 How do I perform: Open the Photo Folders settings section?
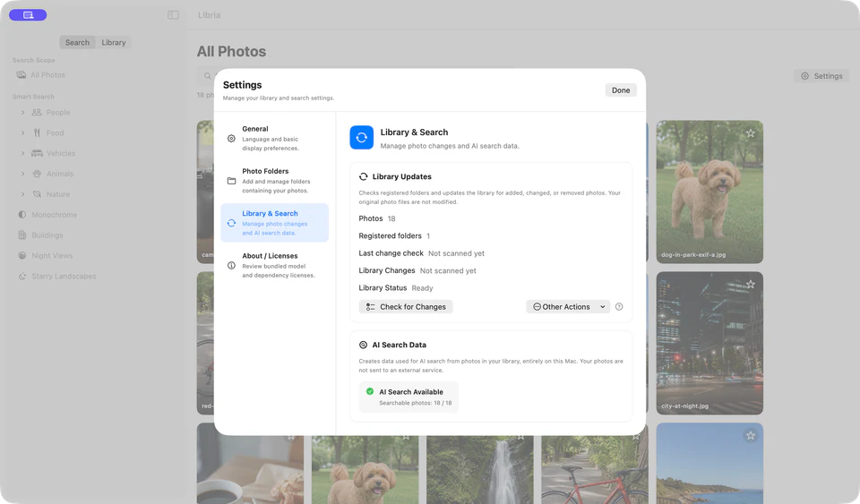(274, 181)
